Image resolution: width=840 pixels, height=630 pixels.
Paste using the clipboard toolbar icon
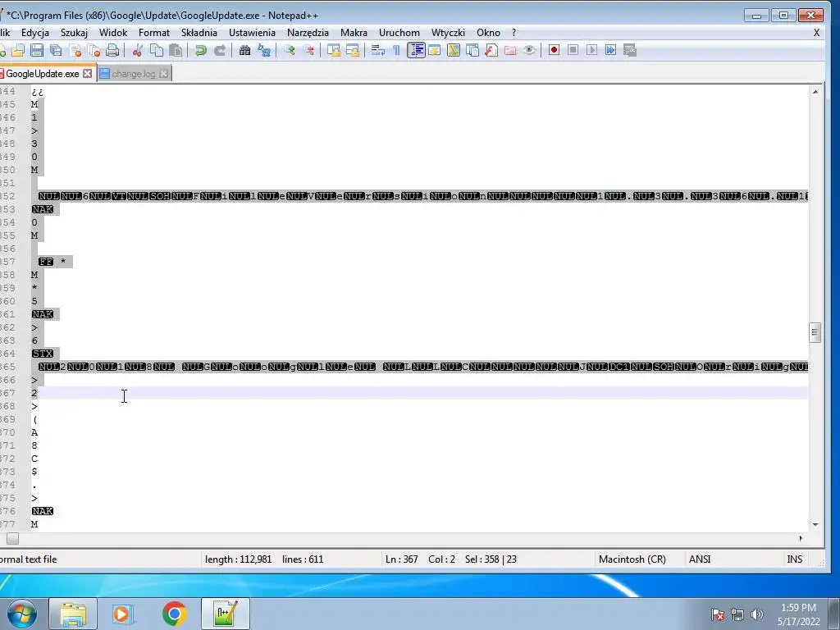(x=176, y=50)
